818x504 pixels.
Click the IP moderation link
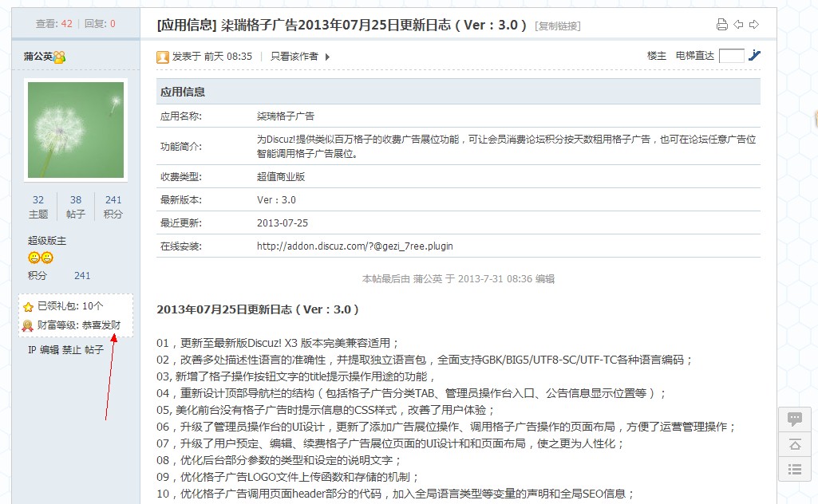pos(32,350)
